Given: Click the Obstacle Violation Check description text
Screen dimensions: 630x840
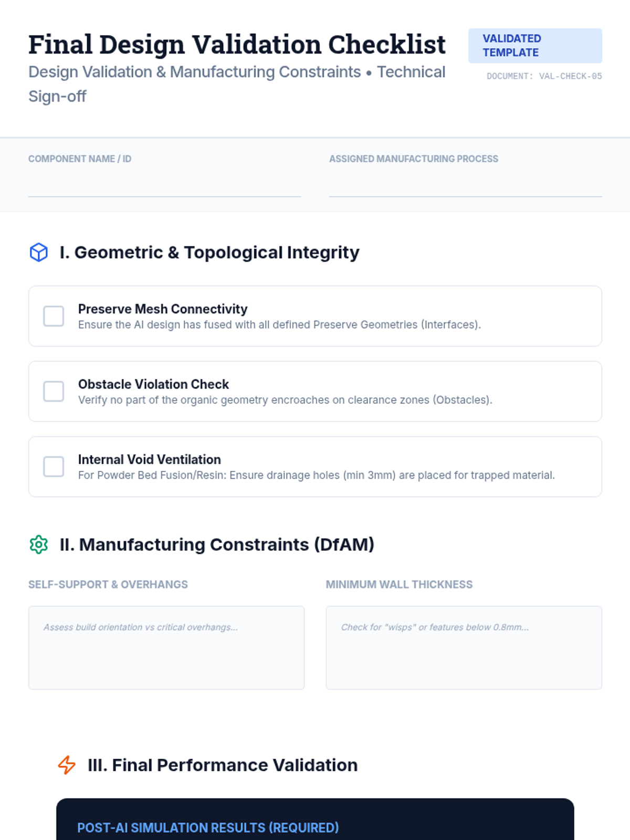Looking at the screenshot, I should [x=285, y=400].
